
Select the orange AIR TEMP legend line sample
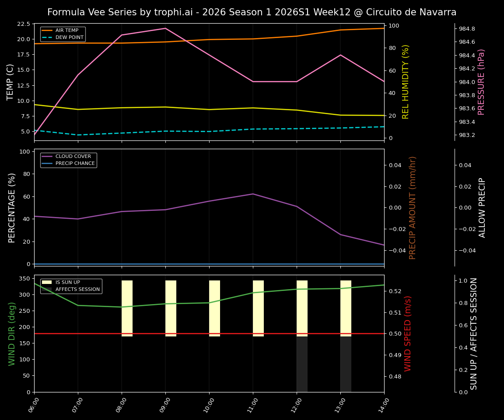coord(48,30)
